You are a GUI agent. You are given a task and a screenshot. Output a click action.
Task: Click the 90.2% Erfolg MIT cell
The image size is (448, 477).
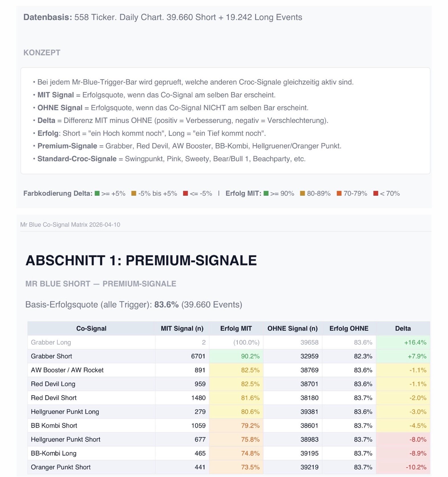click(x=250, y=356)
